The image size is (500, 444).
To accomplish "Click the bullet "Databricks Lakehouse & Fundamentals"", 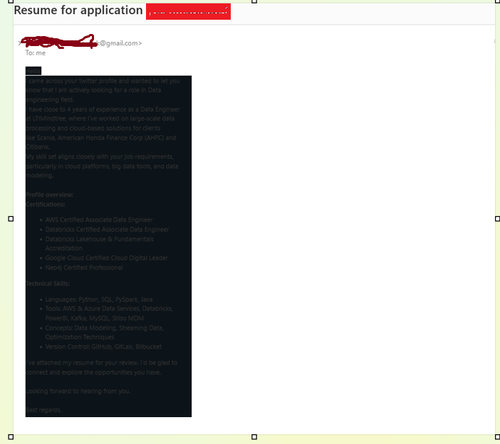I will (x=99, y=239).
